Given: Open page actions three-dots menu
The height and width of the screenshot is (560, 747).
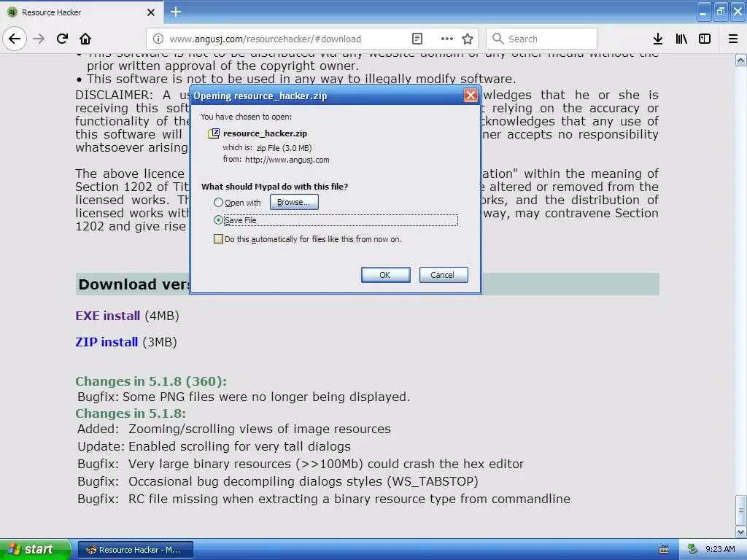Looking at the screenshot, I should point(447,39).
